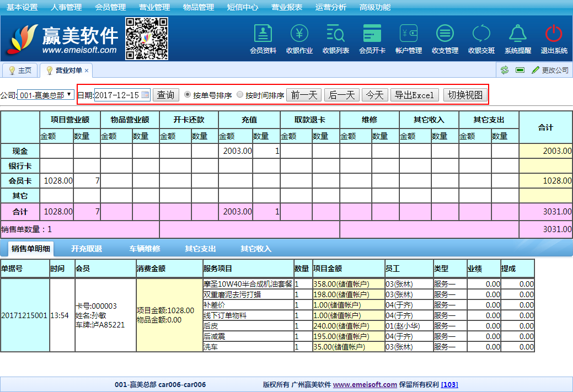Click the date input field

click(117, 95)
